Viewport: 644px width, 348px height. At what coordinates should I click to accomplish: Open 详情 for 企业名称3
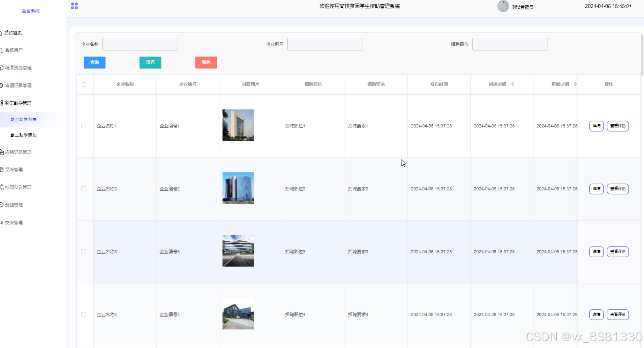597,252
